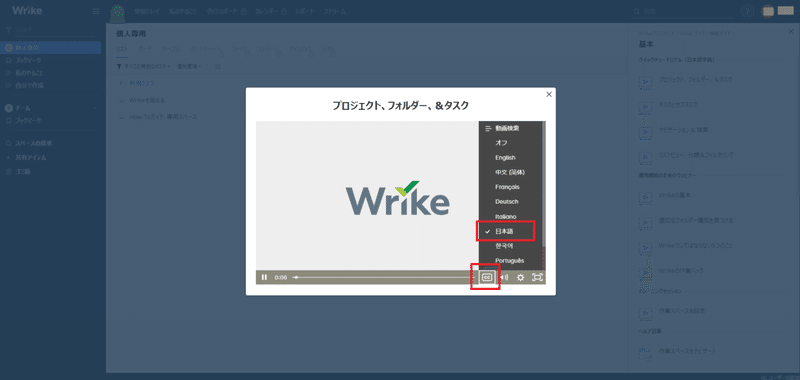Viewport: 800px width, 380px height.
Task: Open the user profile avatar
Action: (767, 11)
